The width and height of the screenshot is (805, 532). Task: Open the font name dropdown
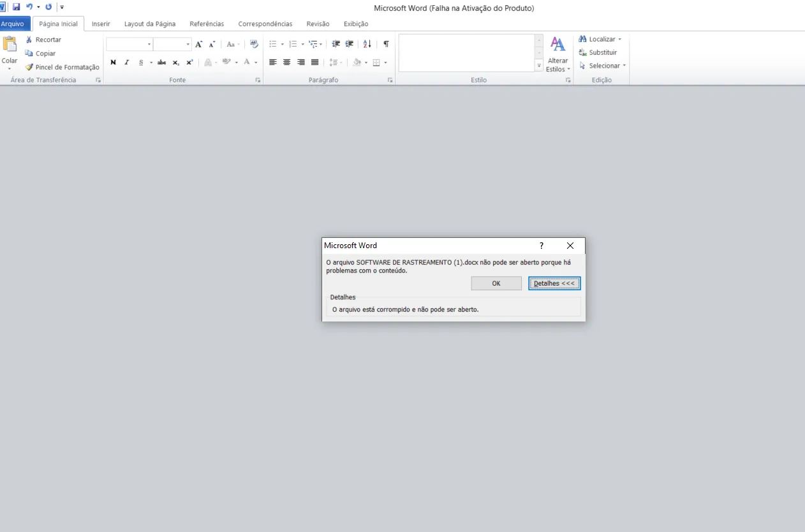(149, 45)
